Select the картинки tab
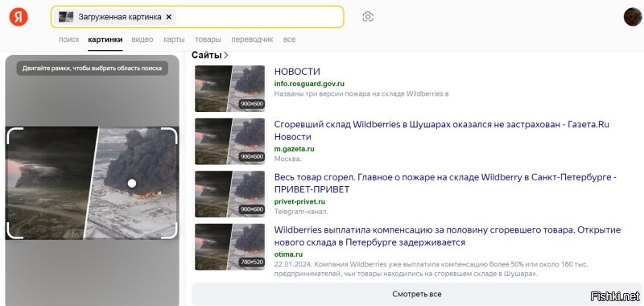This screenshot has width=644, height=306. click(x=105, y=39)
